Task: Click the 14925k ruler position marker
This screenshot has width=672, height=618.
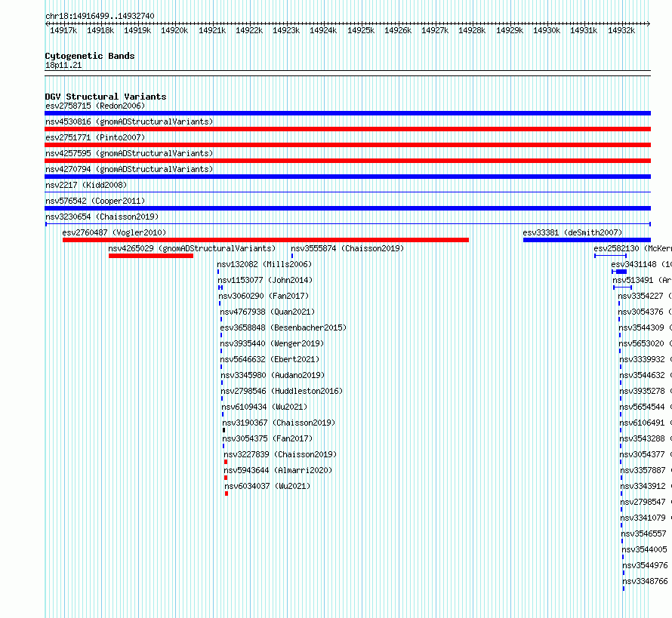Action: click(361, 30)
